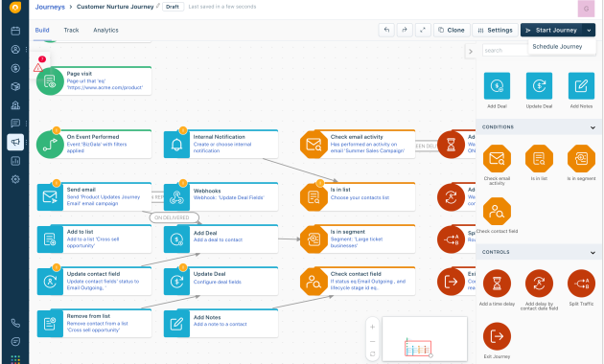Open the Start Journey dropdown arrow
Viewport: 604px width, 364px height.
pyautogui.click(x=589, y=30)
